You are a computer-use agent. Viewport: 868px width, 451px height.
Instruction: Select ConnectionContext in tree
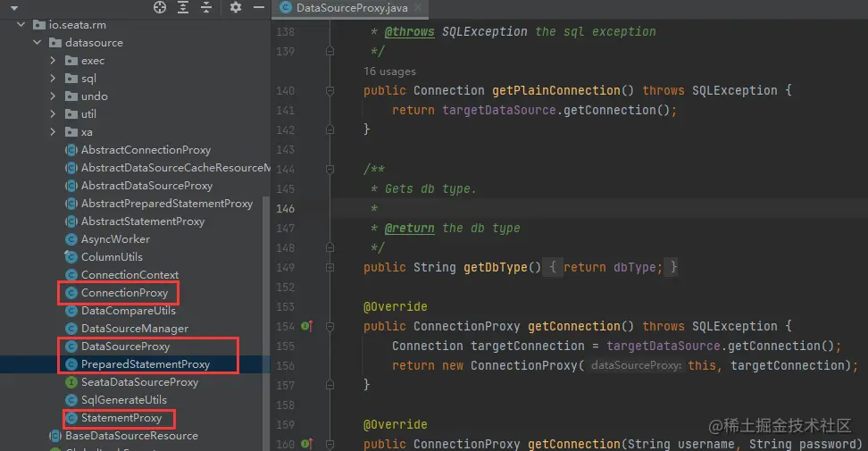pos(129,275)
